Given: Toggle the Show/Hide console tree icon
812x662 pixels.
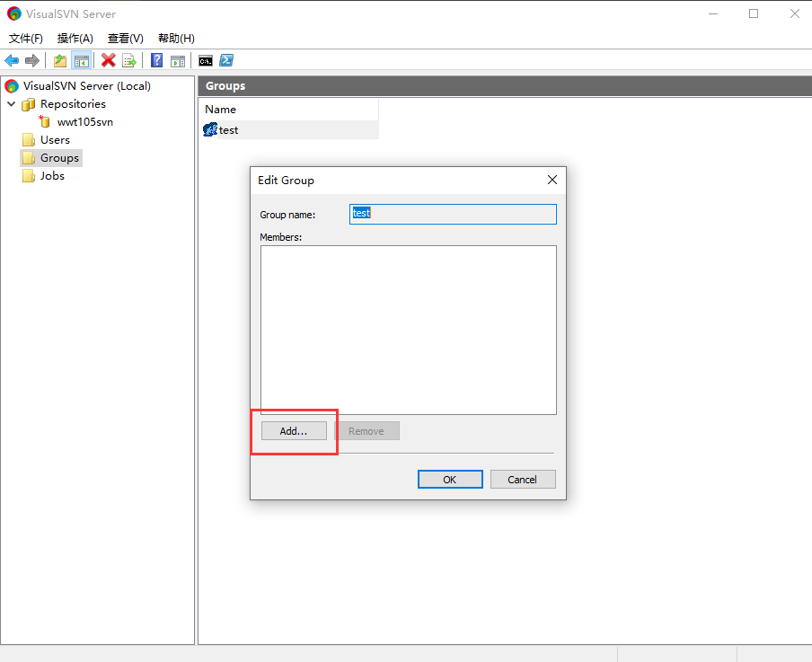Looking at the screenshot, I should pos(82,60).
